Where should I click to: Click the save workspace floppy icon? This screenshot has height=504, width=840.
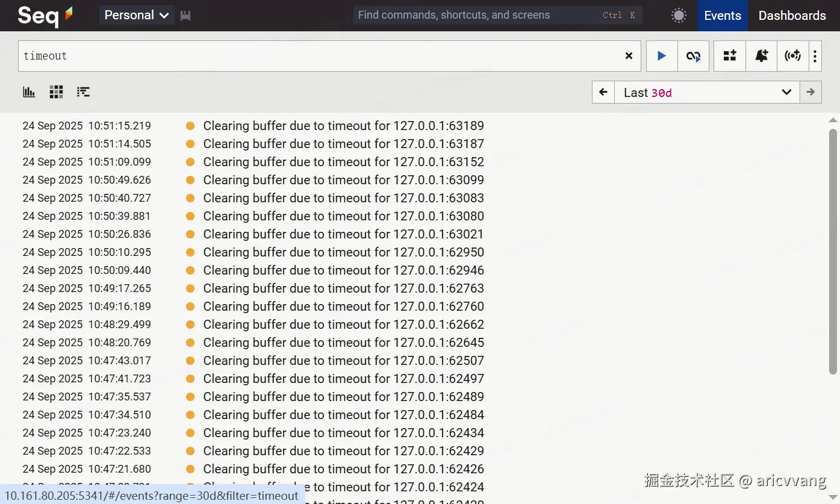(x=185, y=16)
